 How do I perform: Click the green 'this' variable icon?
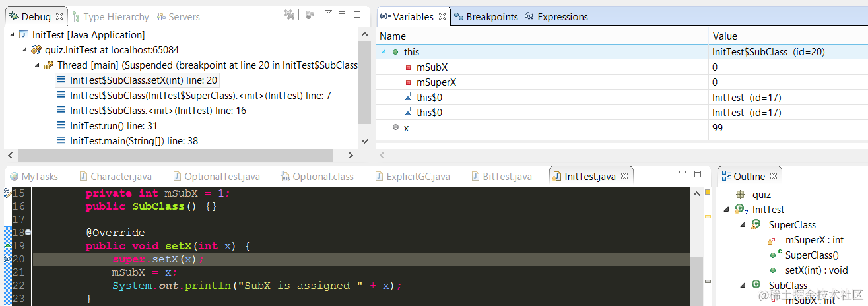(x=395, y=52)
